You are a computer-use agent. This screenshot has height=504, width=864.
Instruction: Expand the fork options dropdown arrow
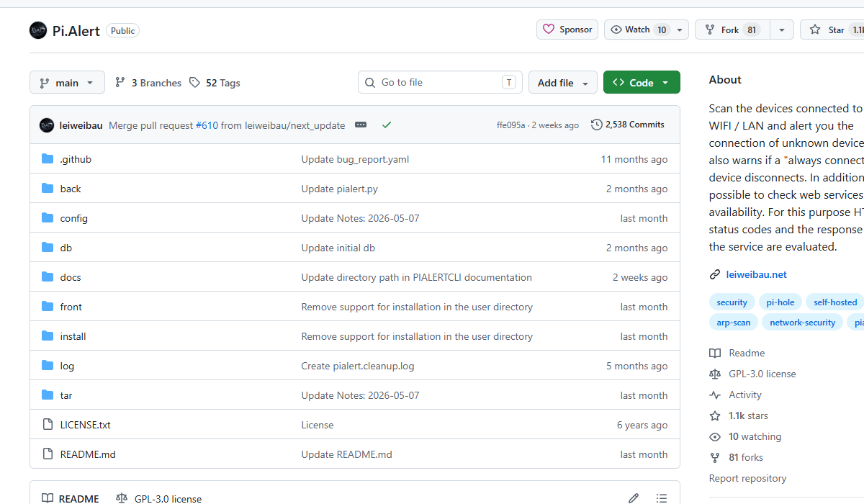[x=782, y=30]
